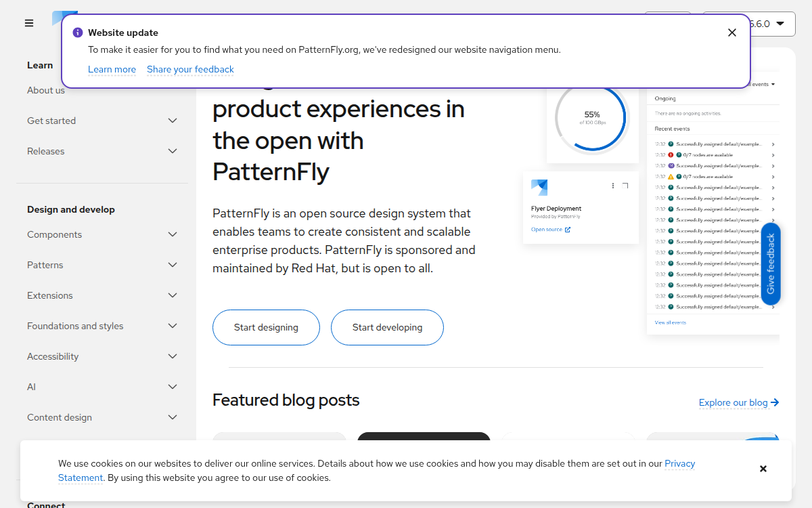This screenshot has width=812, height=508.
Task: Click the Design and develop section title
Action: (x=71, y=209)
